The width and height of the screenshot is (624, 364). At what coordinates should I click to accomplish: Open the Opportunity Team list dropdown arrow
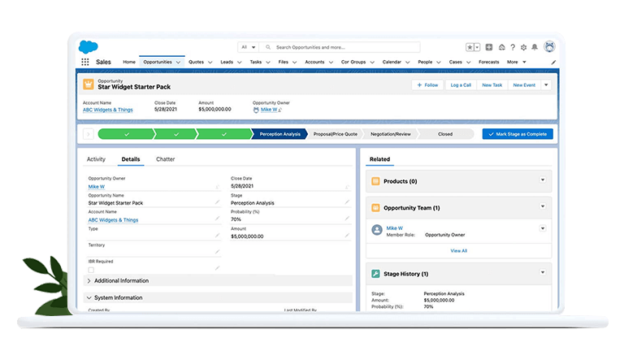[543, 206]
